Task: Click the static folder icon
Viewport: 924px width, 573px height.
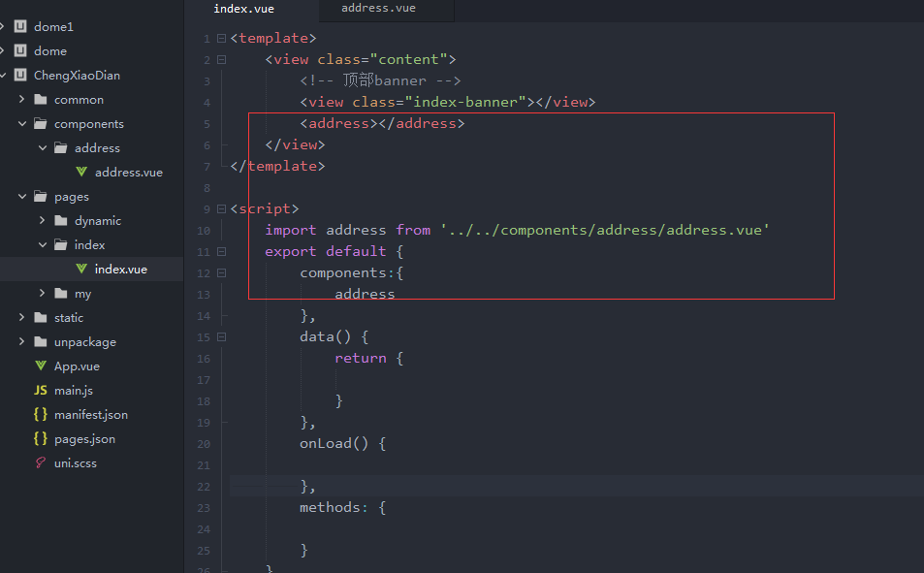Action: point(41,317)
